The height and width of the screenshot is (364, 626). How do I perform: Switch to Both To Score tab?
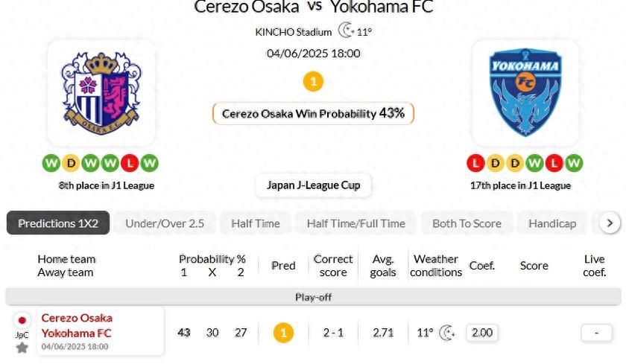(x=467, y=223)
